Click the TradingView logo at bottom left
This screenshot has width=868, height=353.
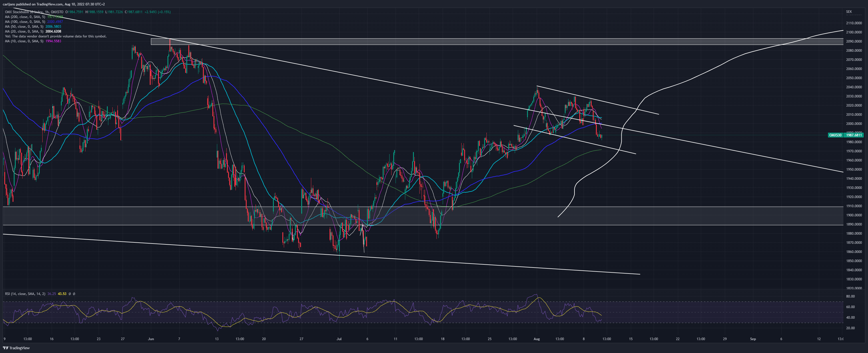pyautogui.click(x=16, y=348)
